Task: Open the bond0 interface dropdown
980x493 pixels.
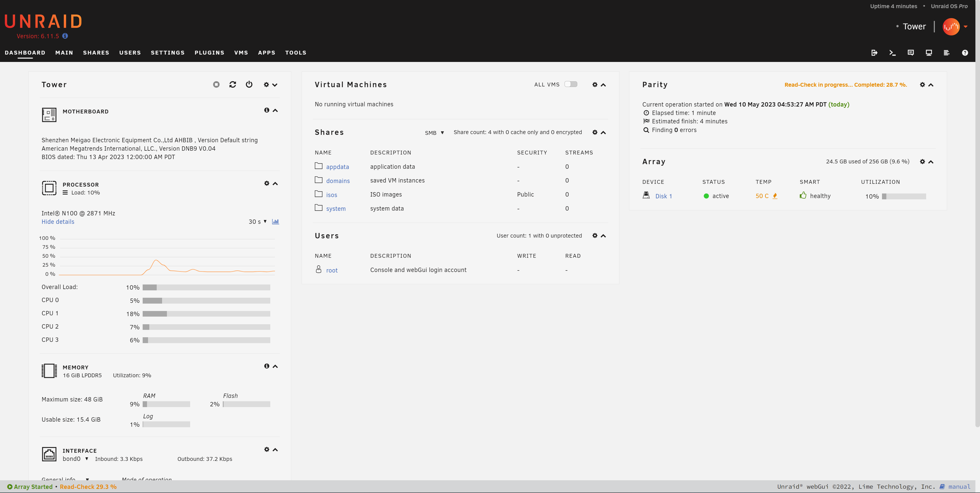Action: (x=75, y=459)
